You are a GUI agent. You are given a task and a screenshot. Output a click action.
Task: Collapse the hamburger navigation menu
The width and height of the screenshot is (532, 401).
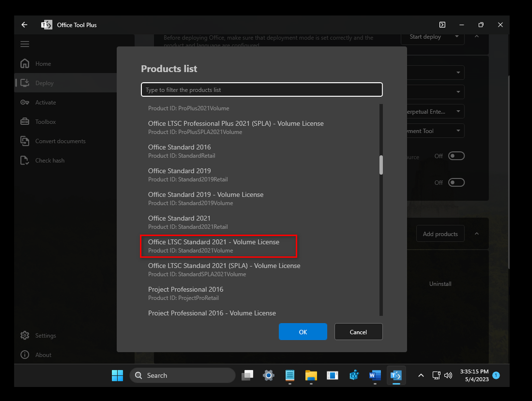25,44
